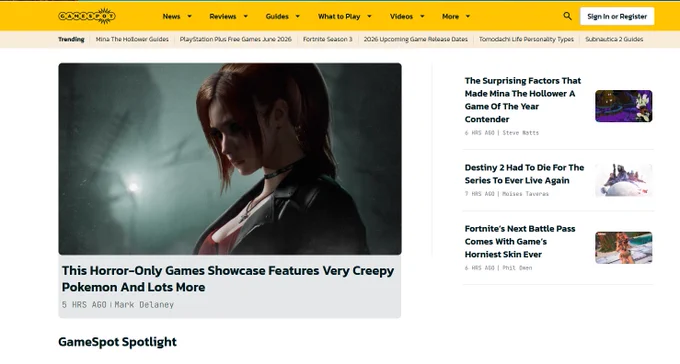Open the Guides menu
Image resolution: width=680 pixels, height=364 pixels.
pyautogui.click(x=277, y=16)
